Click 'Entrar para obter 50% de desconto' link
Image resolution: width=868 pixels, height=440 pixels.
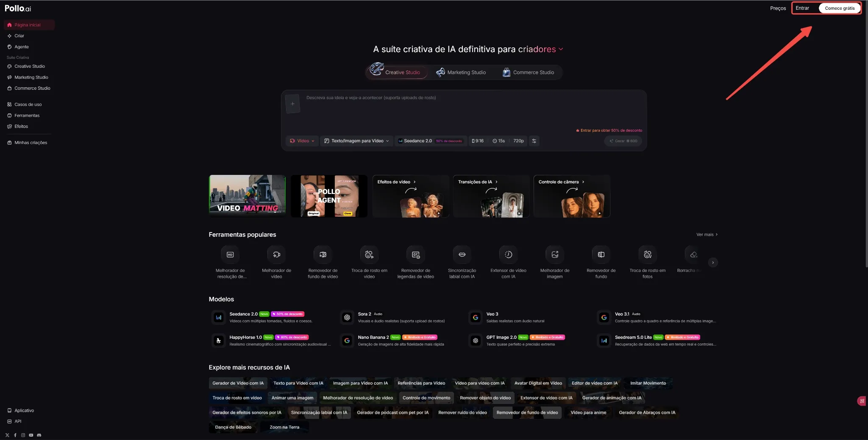click(609, 130)
